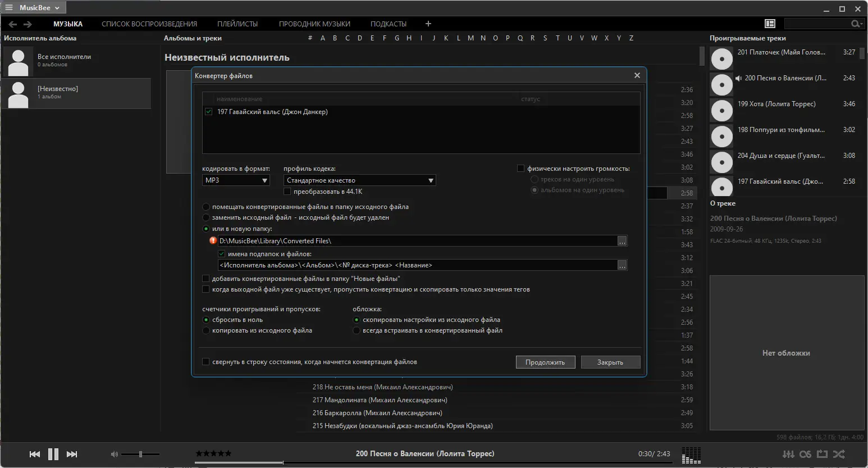Check the minimize to status bar option
The height and width of the screenshot is (468, 868).
point(205,362)
